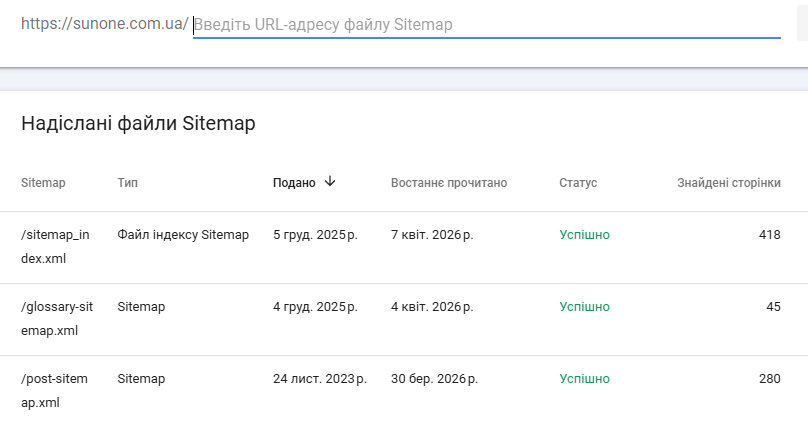
Task: Click the 7 квіт. 2026 last-read date
Action: (432, 235)
